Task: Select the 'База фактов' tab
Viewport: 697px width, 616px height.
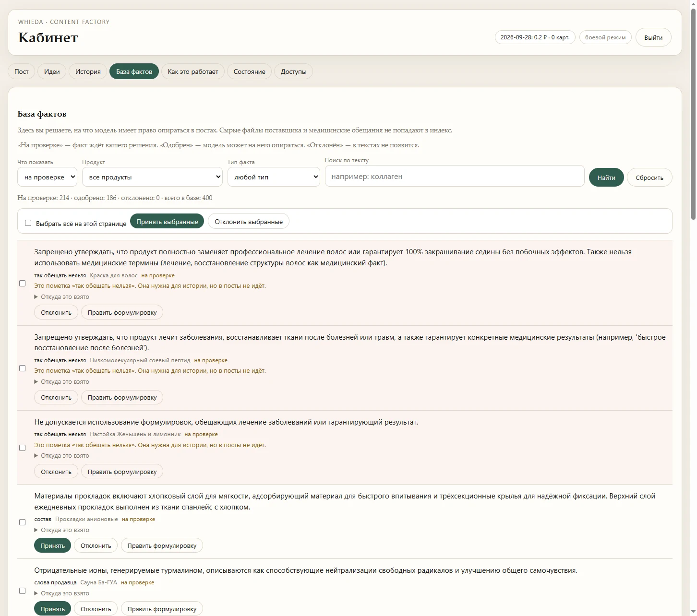Action: [x=134, y=71]
